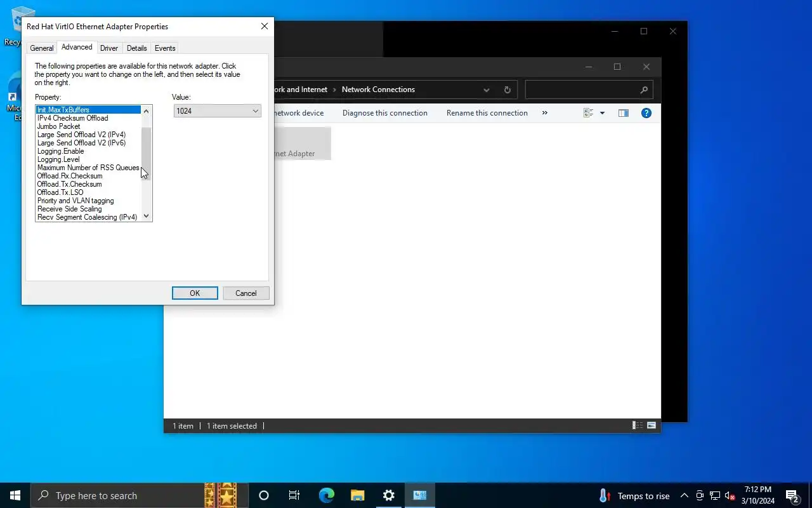The width and height of the screenshot is (812, 508).
Task: Select Offload.Rx.Checksum property
Action: click(88, 176)
